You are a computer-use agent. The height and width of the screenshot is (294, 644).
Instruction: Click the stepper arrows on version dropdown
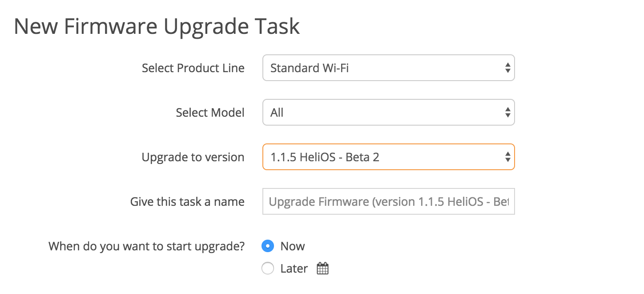(x=507, y=157)
